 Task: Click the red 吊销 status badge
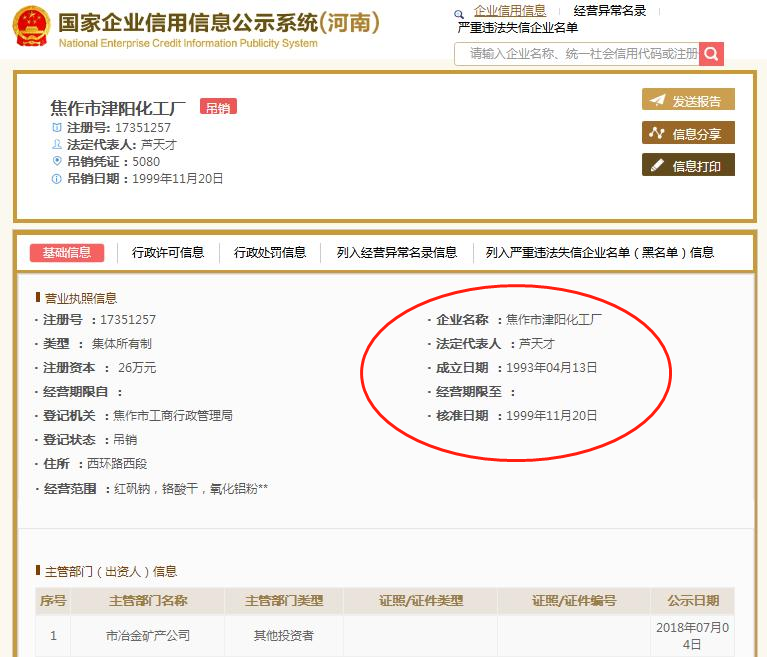(218, 108)
